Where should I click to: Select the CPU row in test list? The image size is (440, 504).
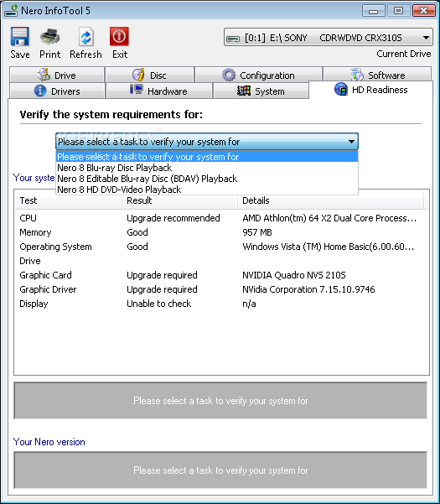click(x=221, y=218)
